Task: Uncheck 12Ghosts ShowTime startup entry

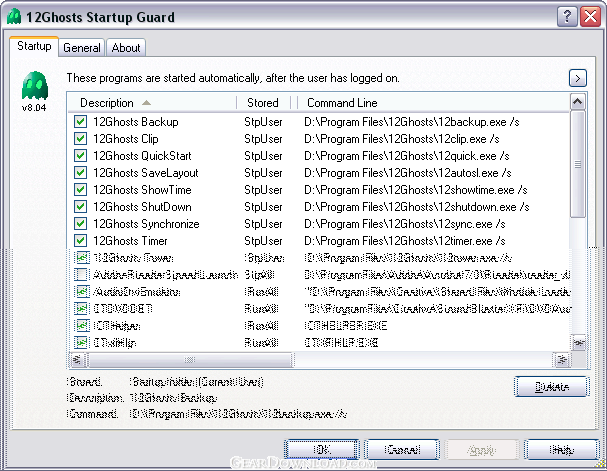Action: (81, 190)
